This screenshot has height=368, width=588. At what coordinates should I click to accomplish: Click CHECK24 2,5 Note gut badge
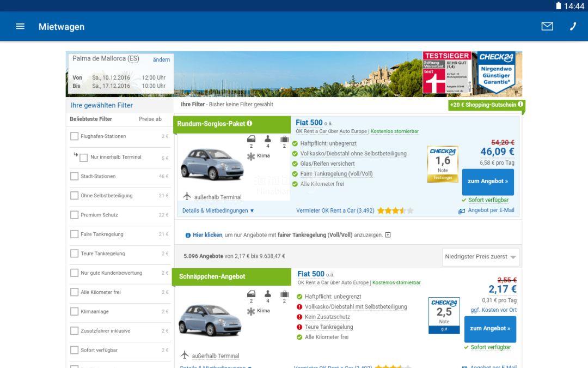click(x=444, y=316)
